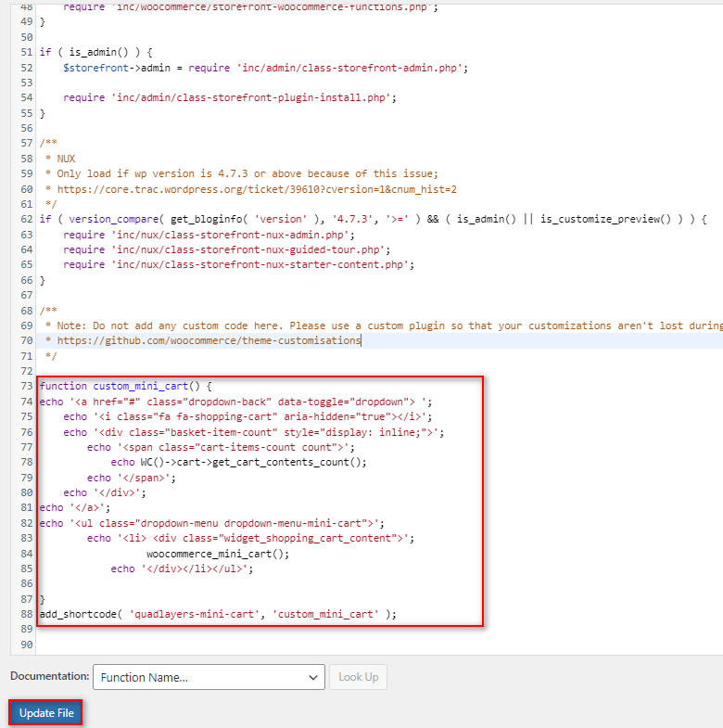Click the closing </div></li></ul> echo line
The height and width of the screenshot is (728, 723).
point(182,568)
